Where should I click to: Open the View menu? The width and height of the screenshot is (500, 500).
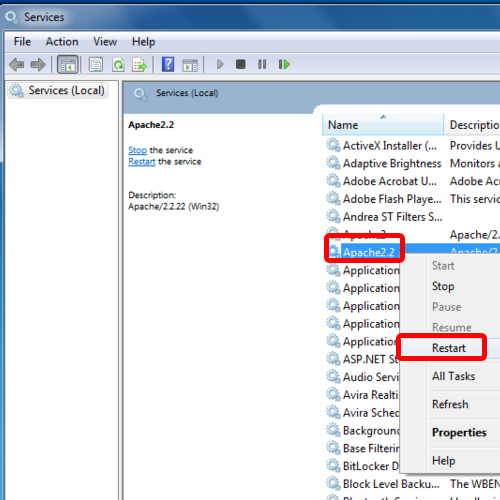coord(105,42)
